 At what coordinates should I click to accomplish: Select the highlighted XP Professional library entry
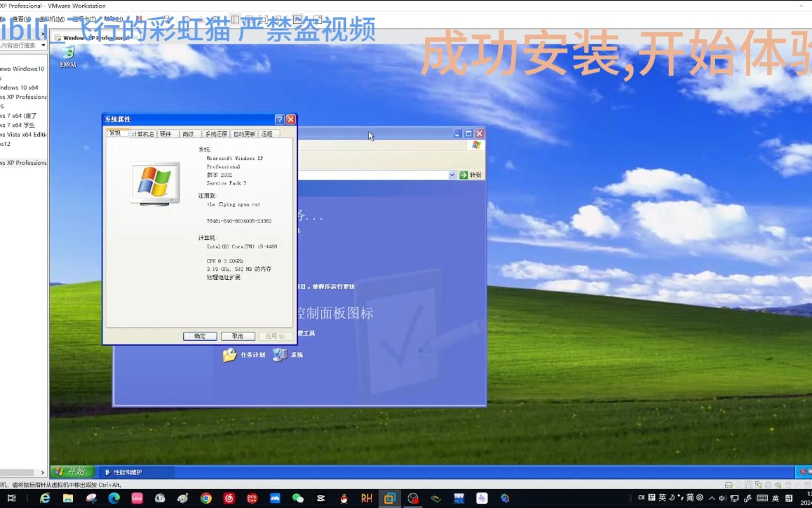tap(23, 163)
